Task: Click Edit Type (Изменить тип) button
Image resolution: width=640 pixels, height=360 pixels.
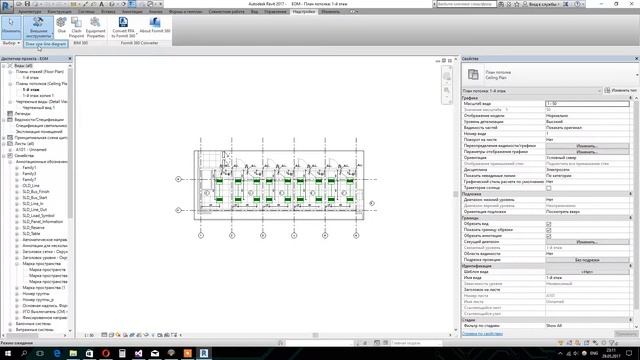Action: (620, 90)
